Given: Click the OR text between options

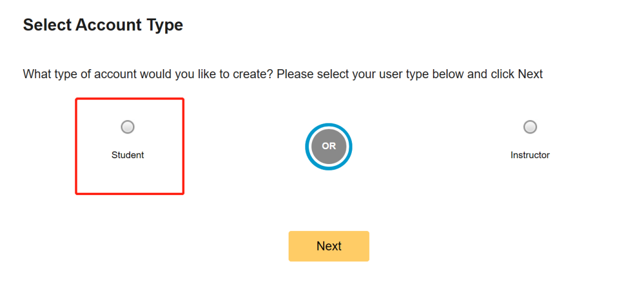Looking at the screenshot, I should pyautogui.click(x=329, y=146).
